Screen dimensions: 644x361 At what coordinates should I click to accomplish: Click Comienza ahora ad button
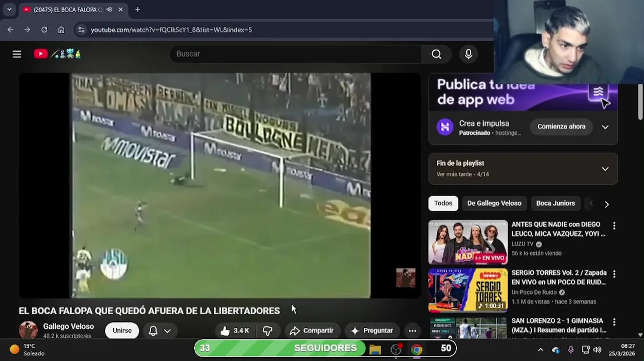click(561, 126)
